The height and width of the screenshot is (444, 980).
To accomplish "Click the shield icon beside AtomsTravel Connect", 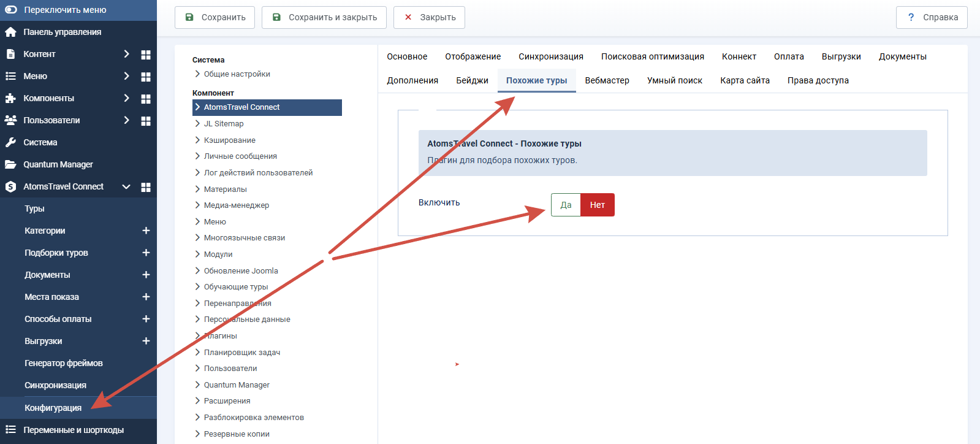I will click(x=10, y=186).
